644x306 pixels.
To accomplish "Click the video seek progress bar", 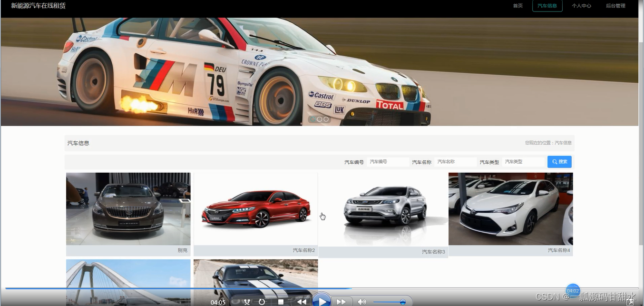I will point(322,288).
